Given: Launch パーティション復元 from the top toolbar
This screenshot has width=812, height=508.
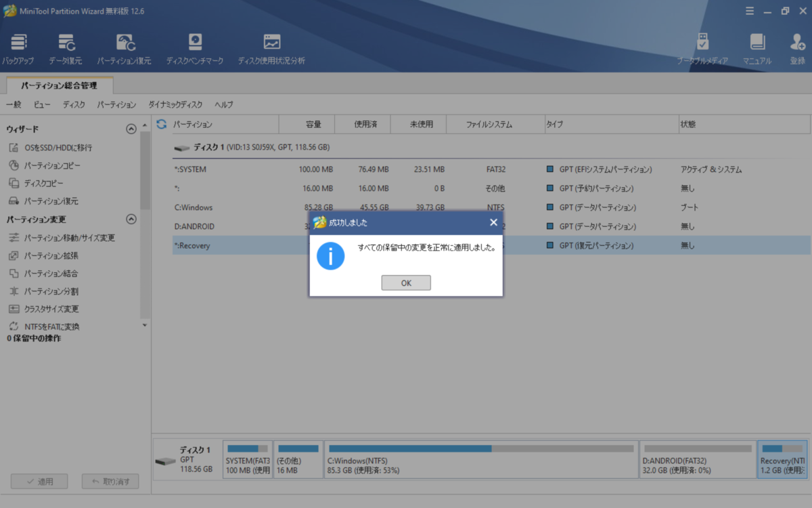Looking at the screenshot, I should point(124,50).
